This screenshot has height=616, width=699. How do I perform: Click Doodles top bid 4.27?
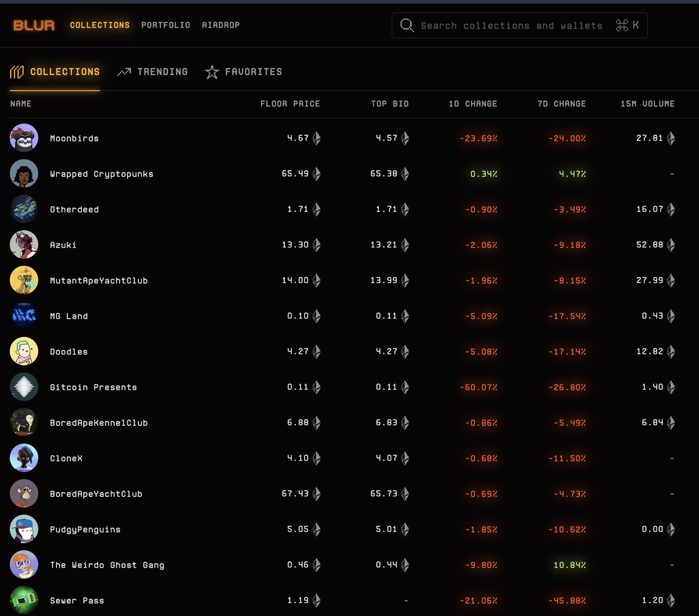(x=386, y=352)
